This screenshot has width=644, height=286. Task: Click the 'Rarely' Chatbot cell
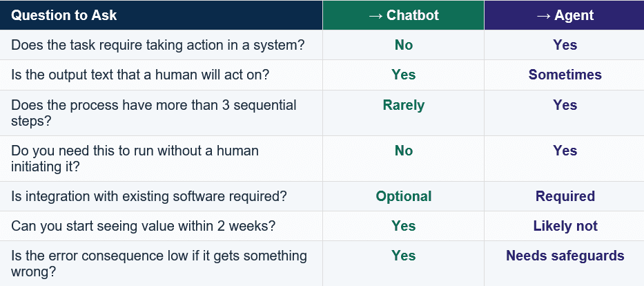pyautogui.click(x=403, y=105)
